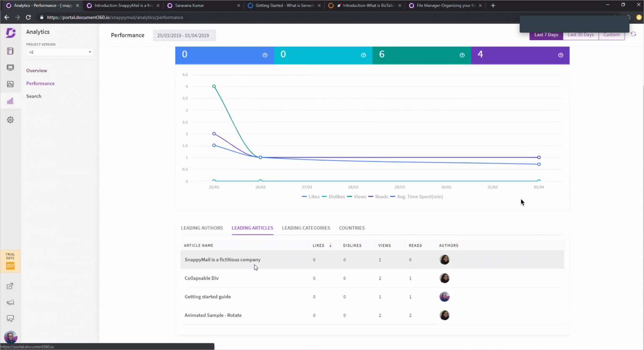The image size is (644, 350).
Task: Select the Last 30 Days button
Action: point(580,35)
